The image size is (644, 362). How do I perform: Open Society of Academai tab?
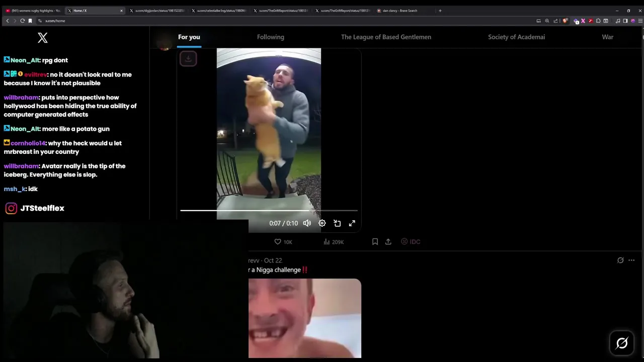point(516,37)
